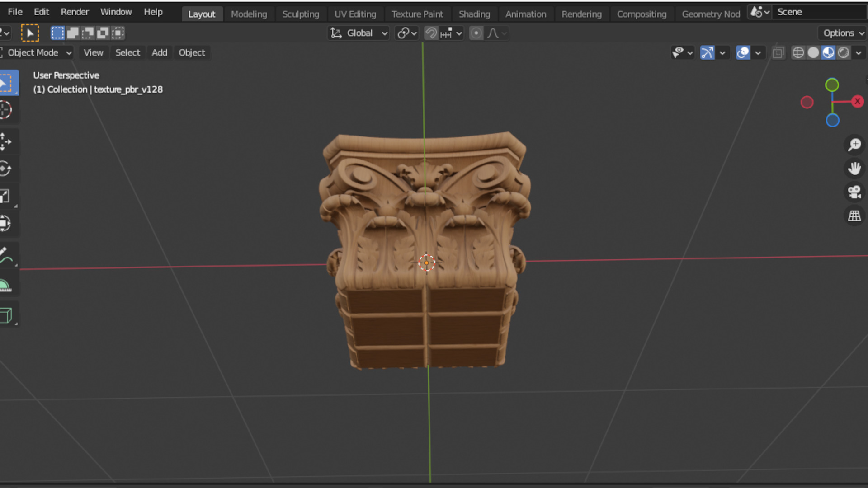Open the Help menu
The width and height of the screenshot is (868, 488).
point(153,12)
